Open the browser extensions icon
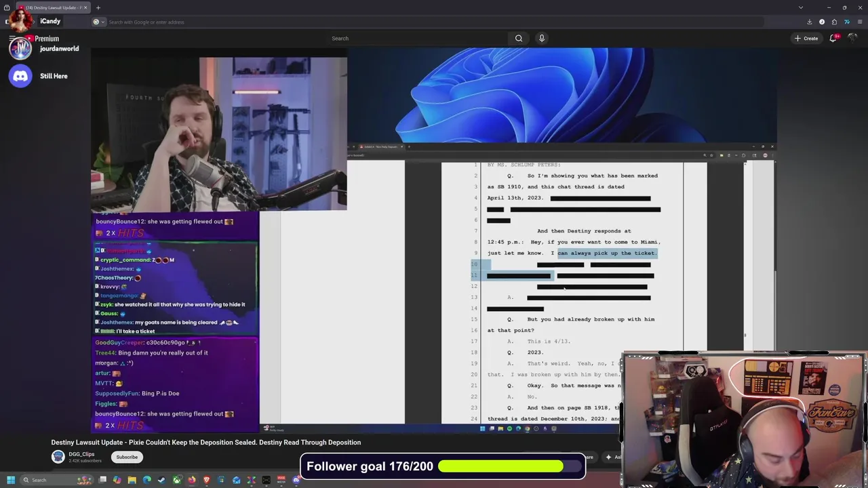Viewport: 868px width, 488px height. pos(834,22)
